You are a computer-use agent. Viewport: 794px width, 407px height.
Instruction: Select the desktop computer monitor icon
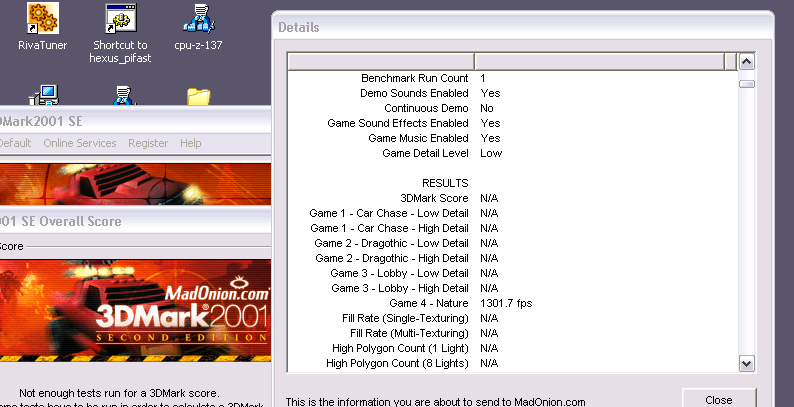[x=44, y=95]
